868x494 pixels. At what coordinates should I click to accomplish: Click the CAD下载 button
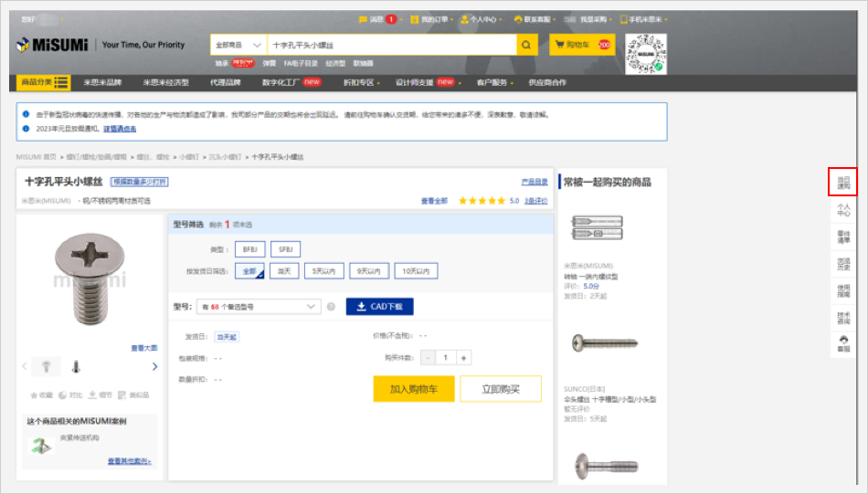(379, 307)
